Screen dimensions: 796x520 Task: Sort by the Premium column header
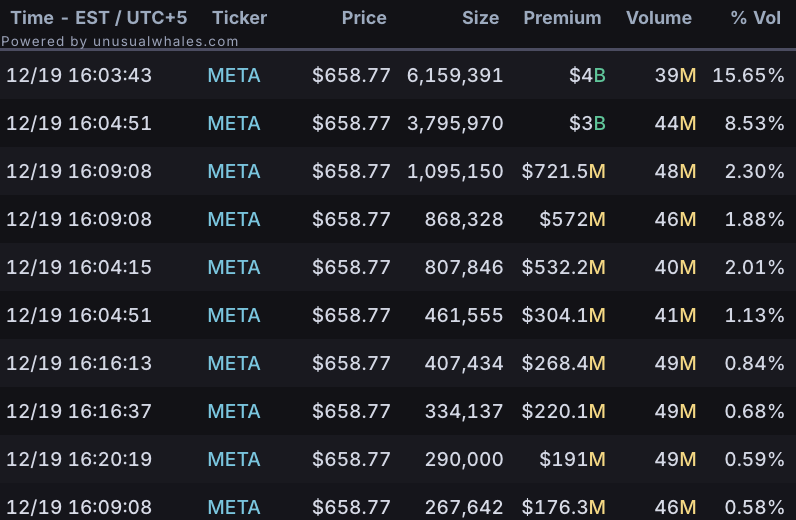point(562,18)
